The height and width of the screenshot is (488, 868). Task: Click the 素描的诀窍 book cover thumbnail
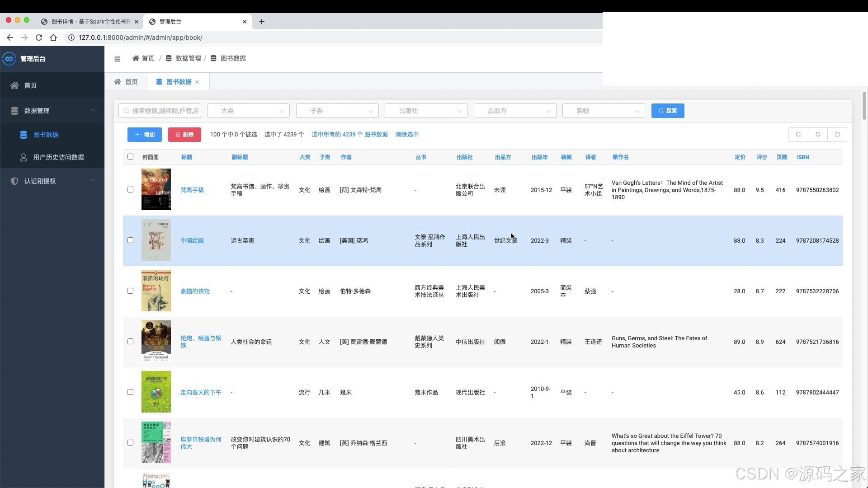pos(156,291)
